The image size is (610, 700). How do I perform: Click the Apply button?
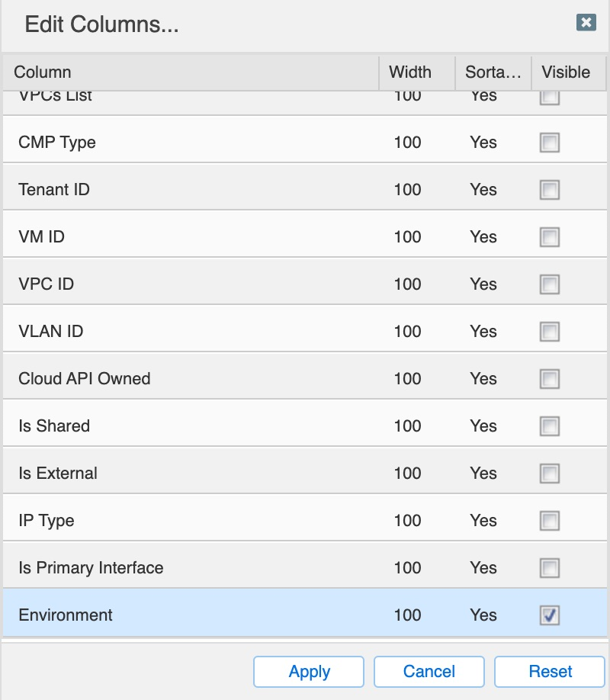[x=309, y=672]
